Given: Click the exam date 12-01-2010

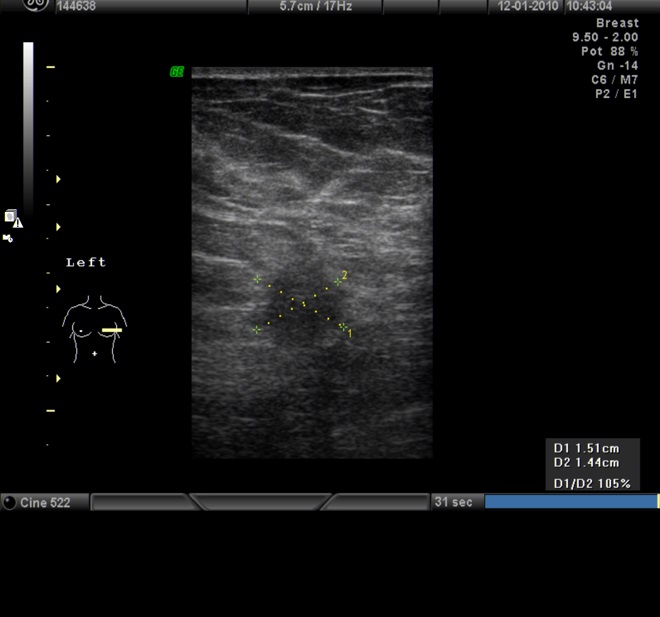Looking at the screenshot, I should [528, 6].
